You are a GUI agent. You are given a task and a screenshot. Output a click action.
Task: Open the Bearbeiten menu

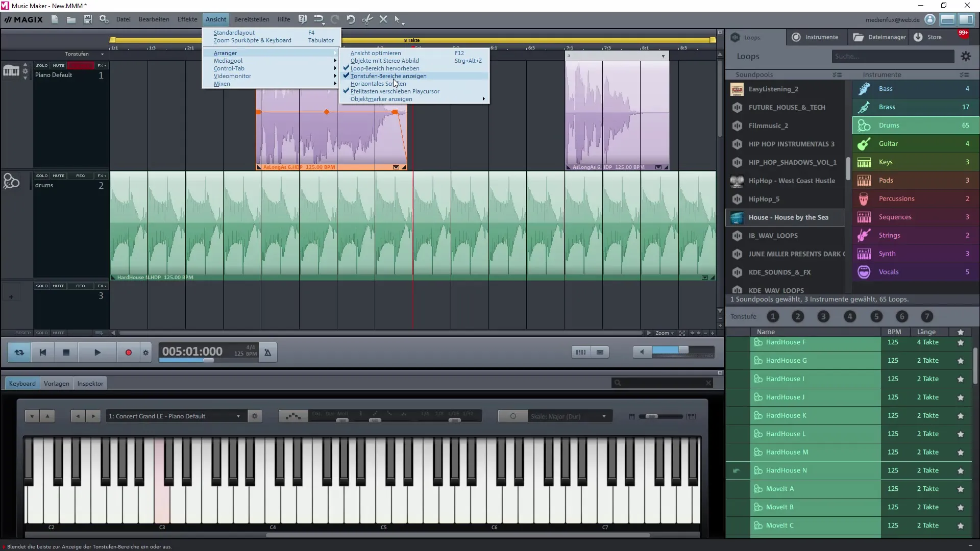click(154, 19)
